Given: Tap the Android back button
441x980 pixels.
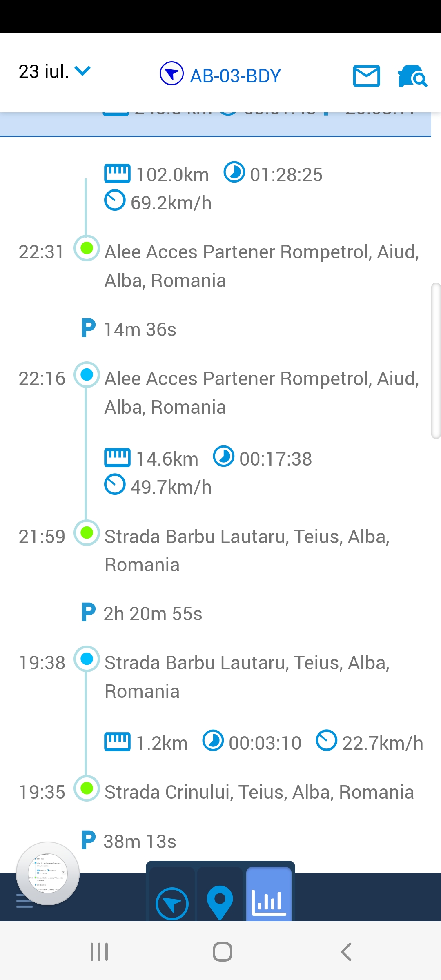Looking at the screenshot, I should pos(346,952).
